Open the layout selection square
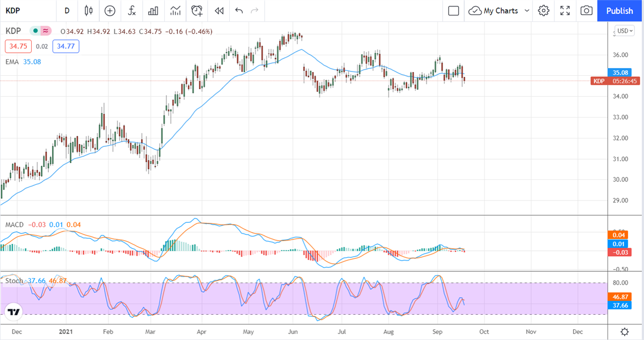This screenshot has height=340, width=644. coord(453,11)
